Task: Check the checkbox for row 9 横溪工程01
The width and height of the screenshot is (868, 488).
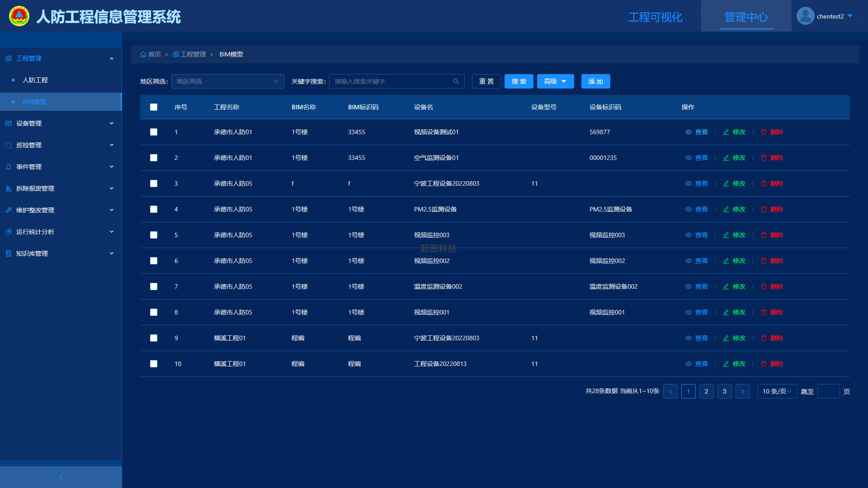Action: coord(154,338)
